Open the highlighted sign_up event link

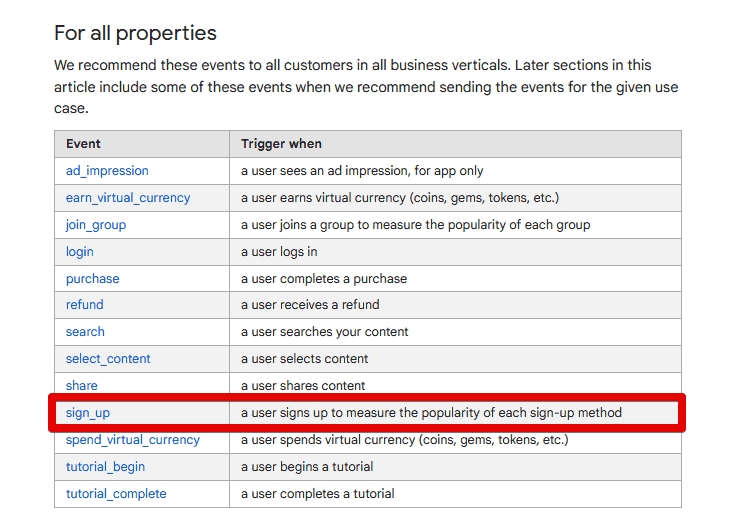click(x=88, y=413)
